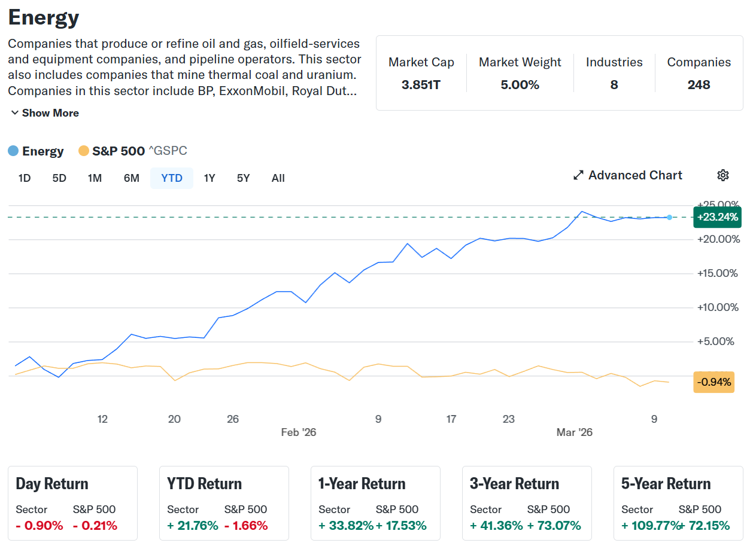Screen dimensions: 756x546
Task: Click the Energy line endpoint marker
Action: click(x=669, y=217)
